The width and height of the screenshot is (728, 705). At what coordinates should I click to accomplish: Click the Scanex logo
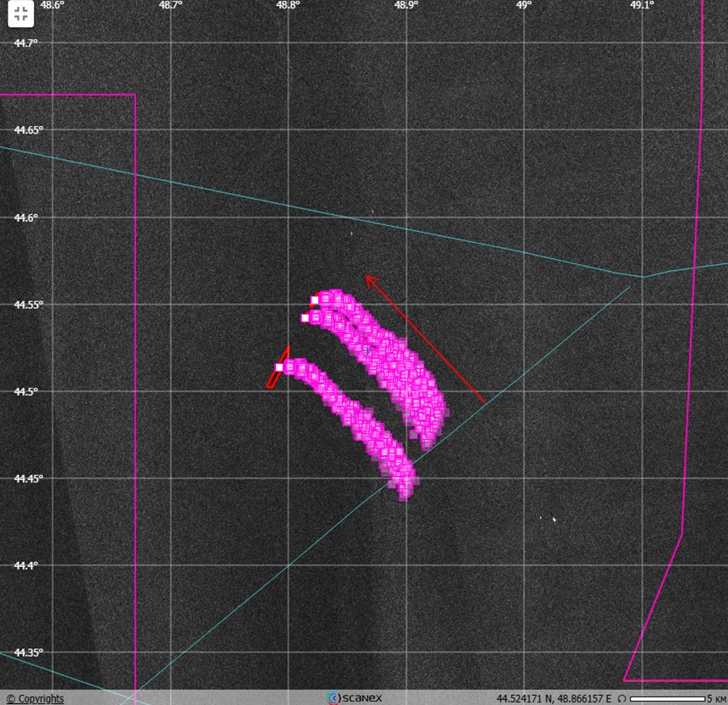click(x=355, y=698)
